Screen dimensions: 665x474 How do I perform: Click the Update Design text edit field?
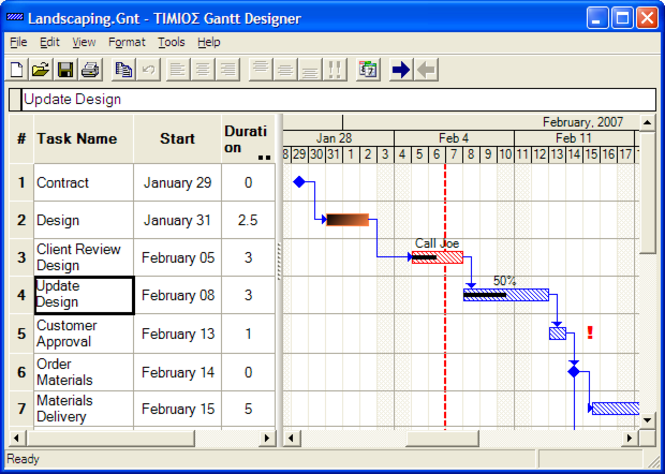pos(332,99)
